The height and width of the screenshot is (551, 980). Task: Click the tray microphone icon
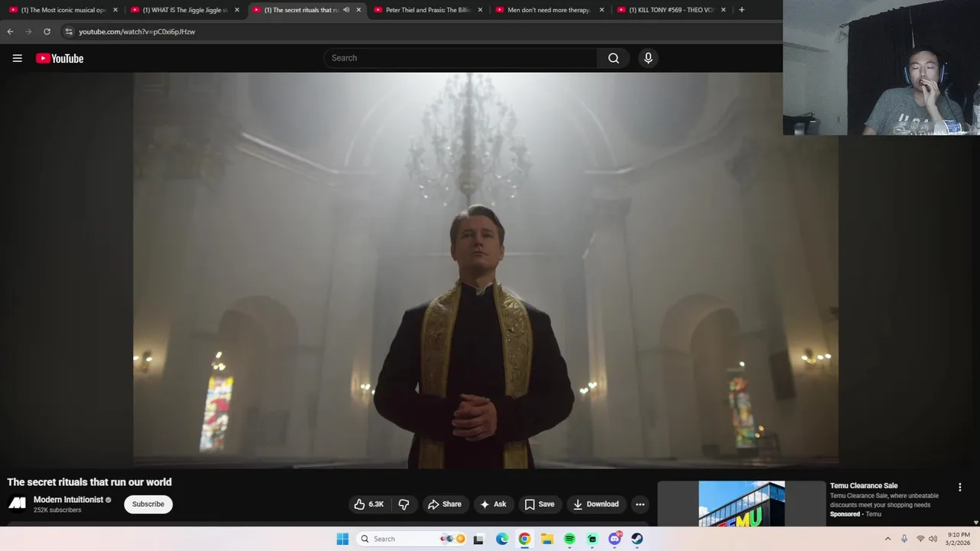coord(904,539)
